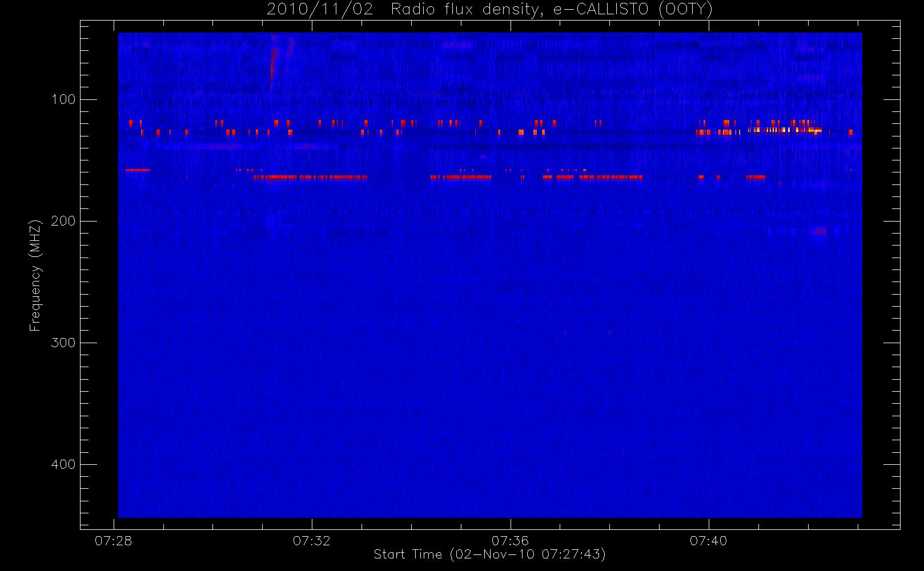The height and width of the screenshot is (571, 924).
Task: Click the 07:28 time tick label
Action: [x=113, y=541]
